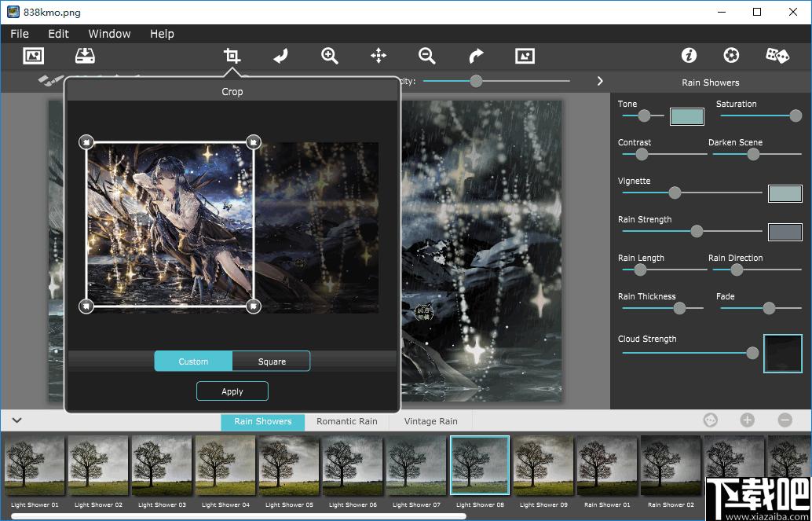Adjust the Rain Direction slider

(757, 270)
